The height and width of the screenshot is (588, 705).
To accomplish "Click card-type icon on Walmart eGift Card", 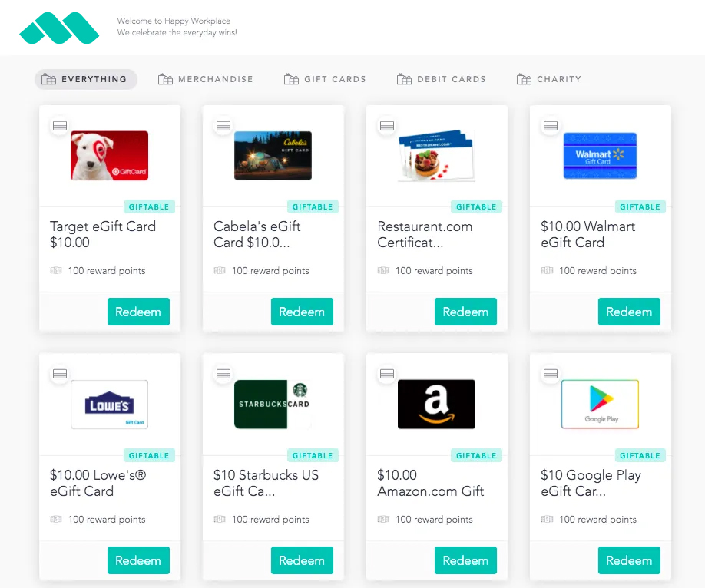I will click(x=551, y=126).
